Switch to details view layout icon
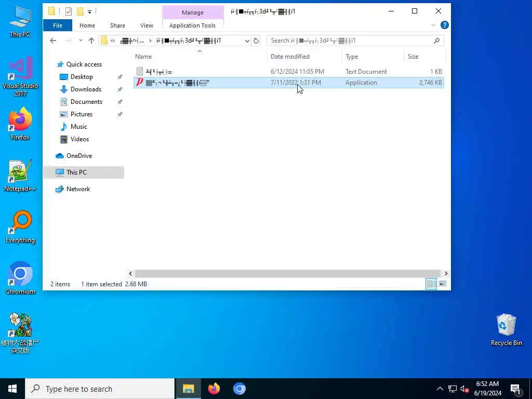 click(431, 284)
